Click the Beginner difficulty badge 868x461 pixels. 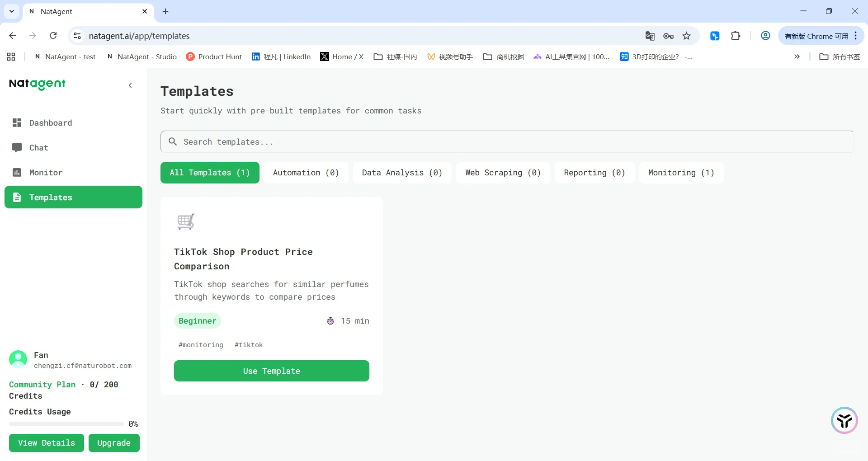[x=198, y=321]
